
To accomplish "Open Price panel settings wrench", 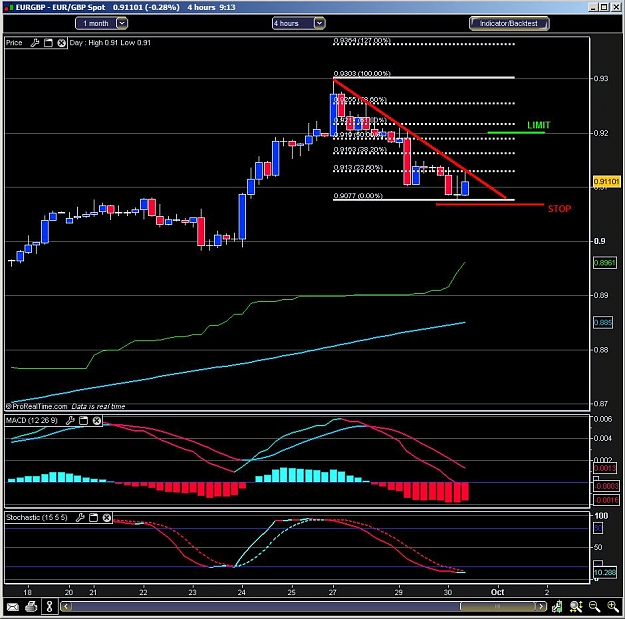I will [x=35, y=43].
